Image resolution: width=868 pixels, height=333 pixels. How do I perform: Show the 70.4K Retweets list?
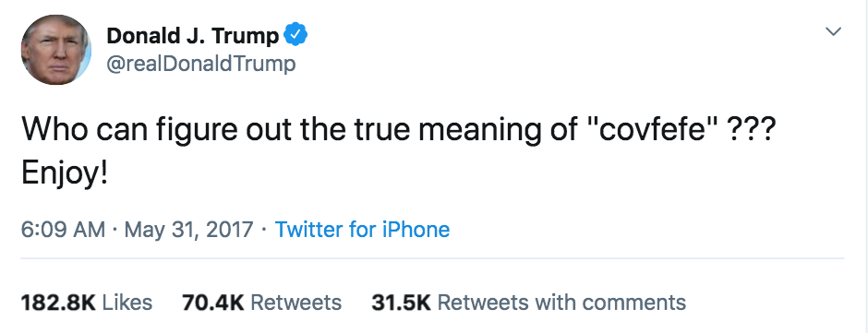(262, 303)
